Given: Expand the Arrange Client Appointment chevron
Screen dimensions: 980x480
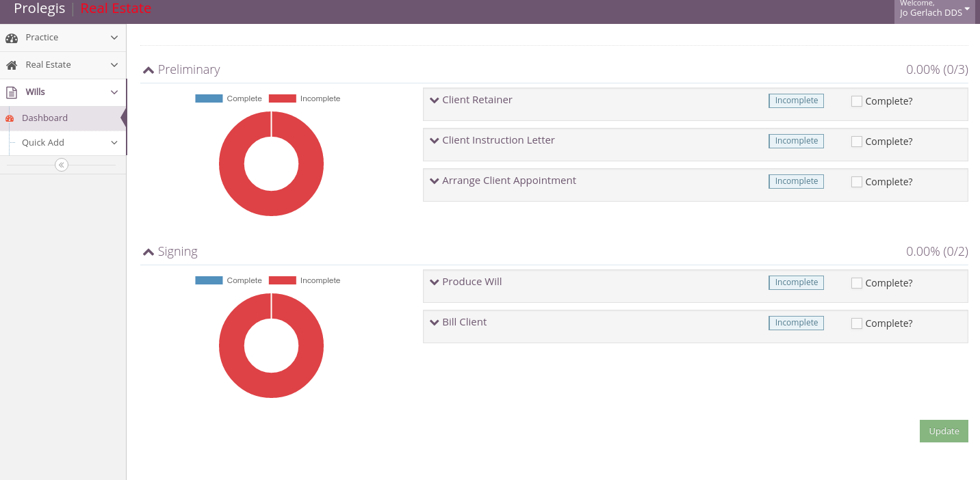Looking at the screenshot, I should pos(434,181).
